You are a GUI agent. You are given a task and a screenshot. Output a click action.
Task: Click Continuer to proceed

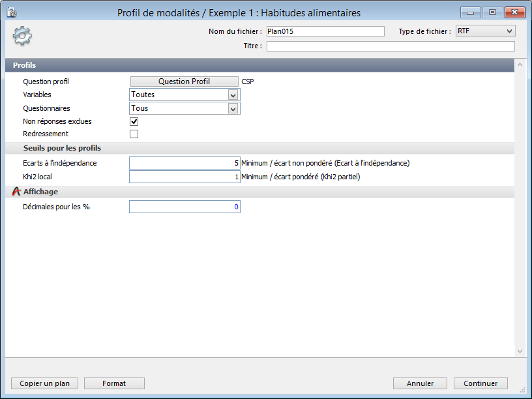click(480, 383)
